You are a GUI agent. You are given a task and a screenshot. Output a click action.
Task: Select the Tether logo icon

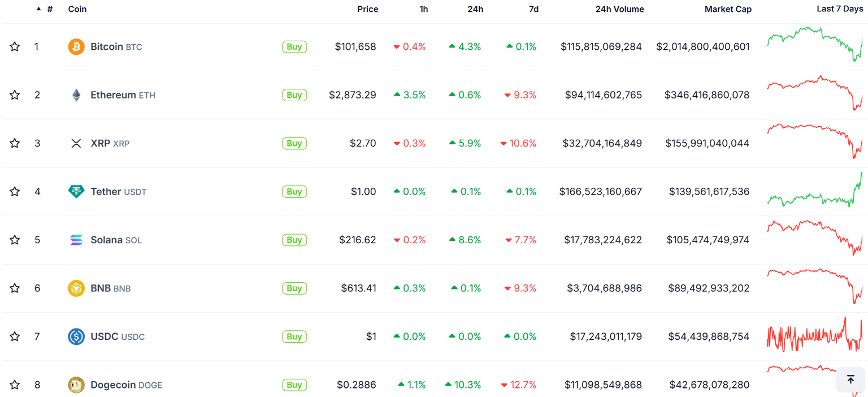(76, 191)
